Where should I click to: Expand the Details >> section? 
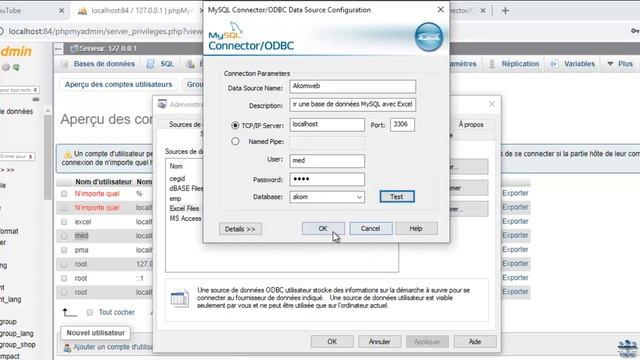240,229
